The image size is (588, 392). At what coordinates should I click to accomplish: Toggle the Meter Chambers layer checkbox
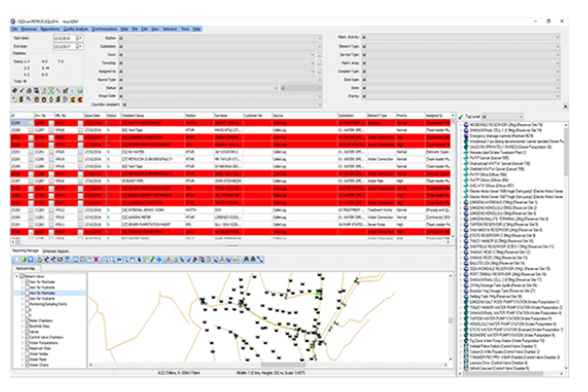[x=27, y=321]
